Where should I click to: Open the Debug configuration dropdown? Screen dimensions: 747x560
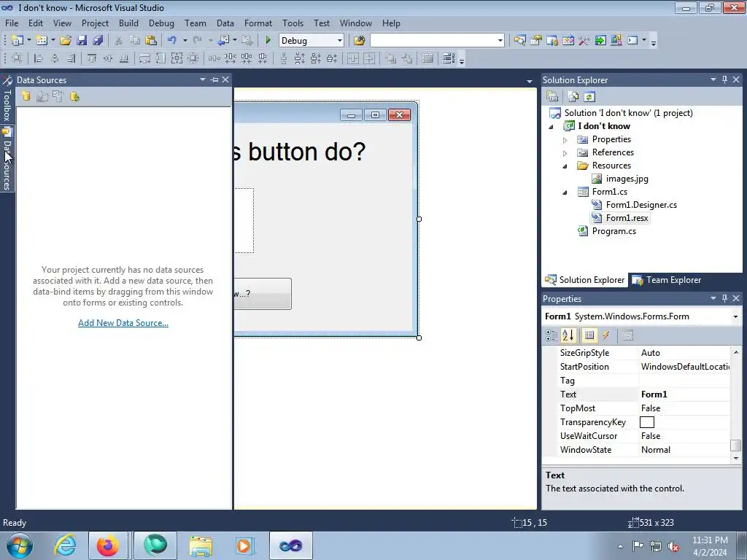pos(339,41)
